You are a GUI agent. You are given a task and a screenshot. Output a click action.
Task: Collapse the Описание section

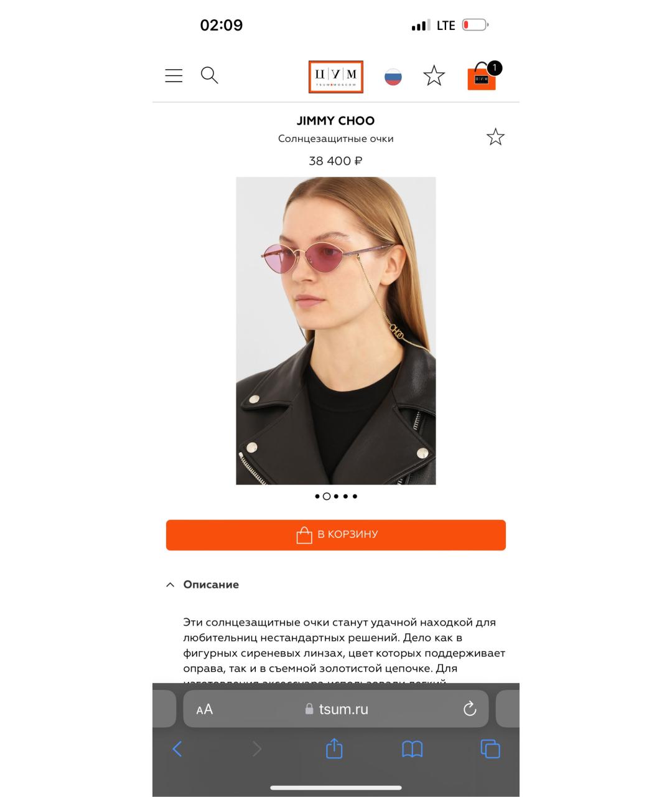click(170, 585)
